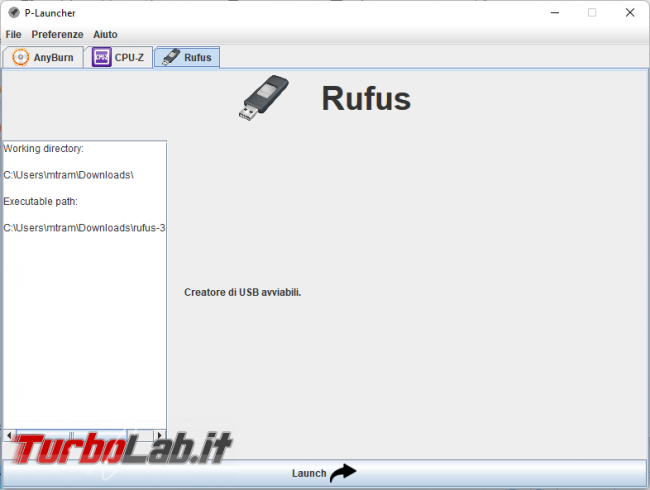Open the Aiuto menu
Screen dimensions: 650x490
105,34
